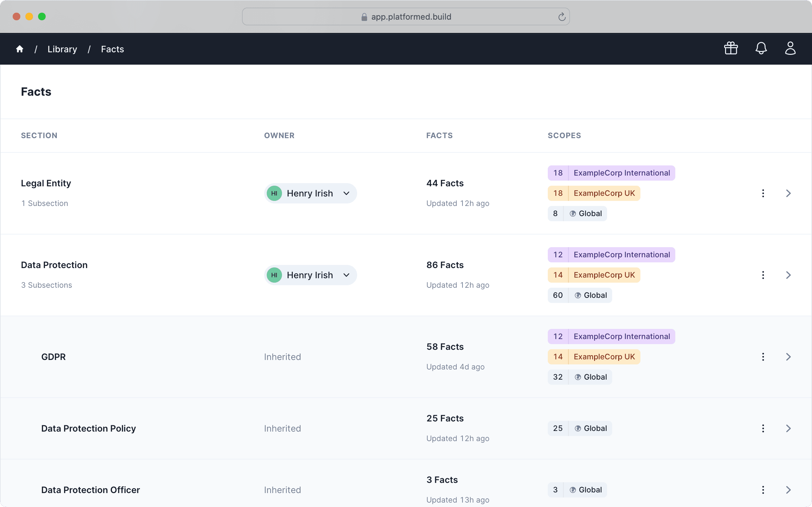812x507 pixels.
Task: Open Data Protection Officer via right chevron
Action: 789,490
